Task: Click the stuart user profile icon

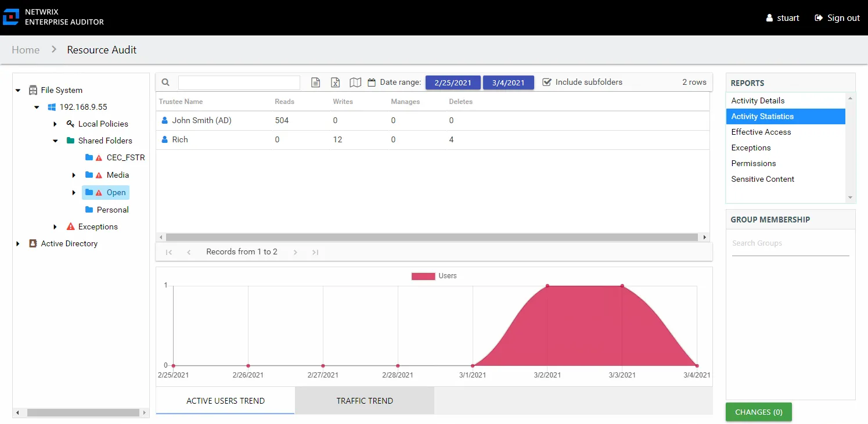Action: click(x=769, y=18)
